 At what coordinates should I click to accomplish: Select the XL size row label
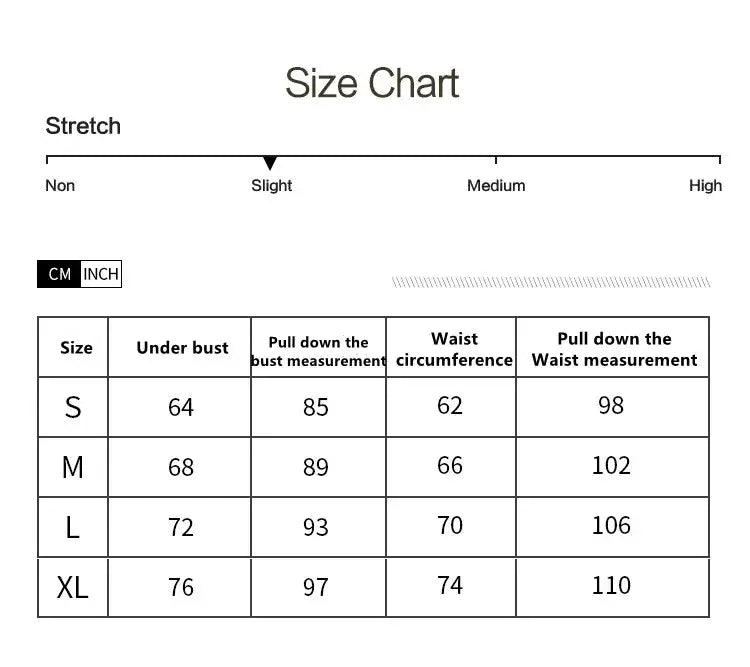(73, 587)
